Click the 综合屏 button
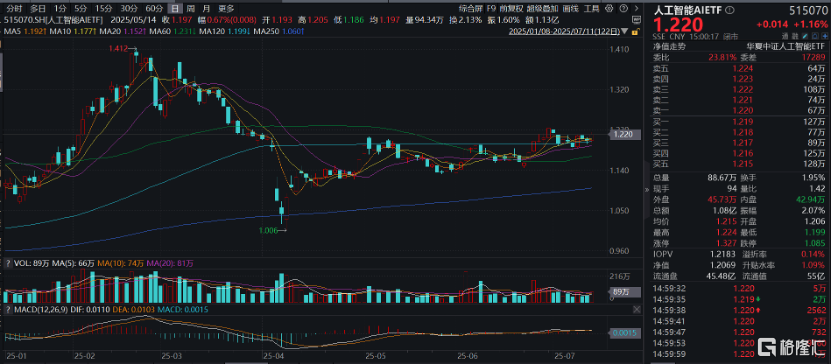 (x=471, y=8)
